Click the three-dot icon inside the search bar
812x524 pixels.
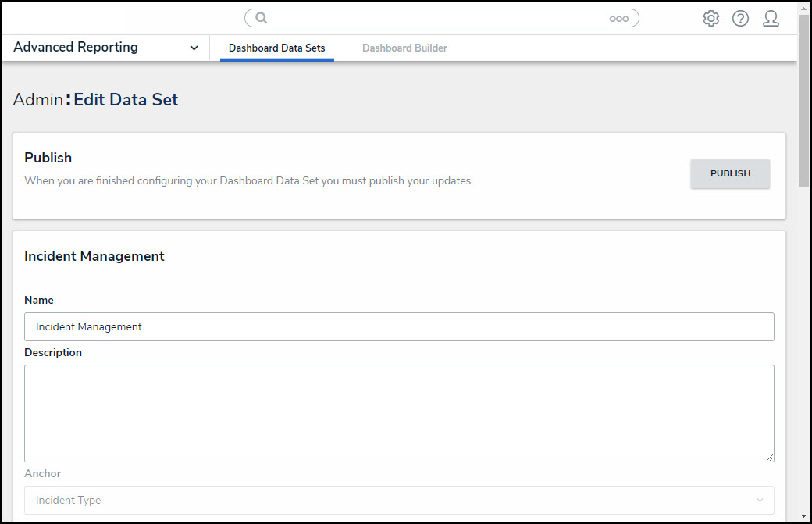coord(618,19)
